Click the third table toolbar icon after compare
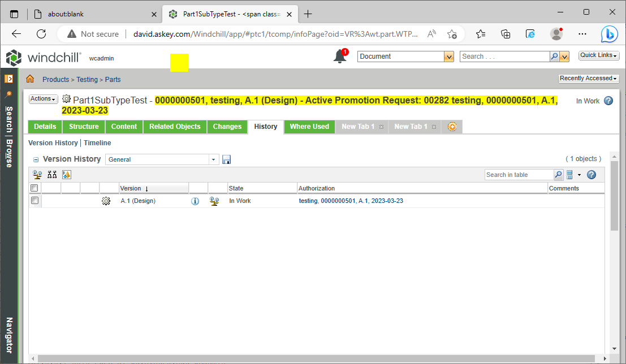The height and width of the screenshot is (364, 626). point(66,174)
